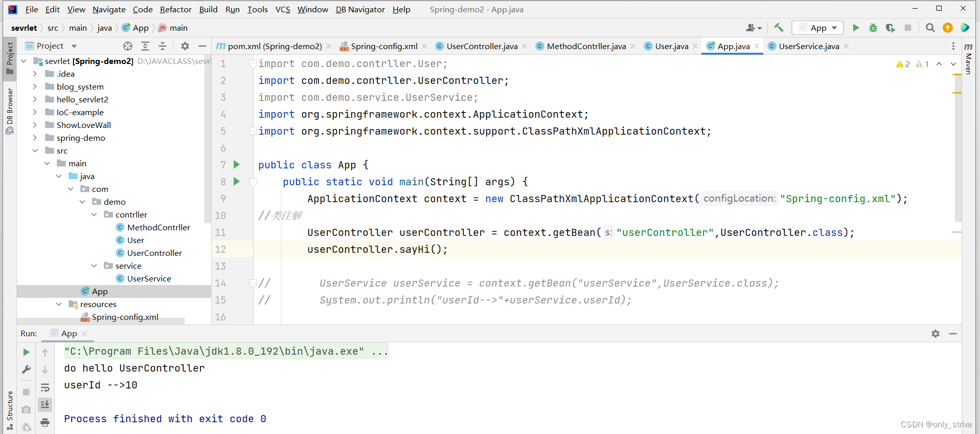
Task: Open Project panel gear options
Action: (x=185, y=46)
